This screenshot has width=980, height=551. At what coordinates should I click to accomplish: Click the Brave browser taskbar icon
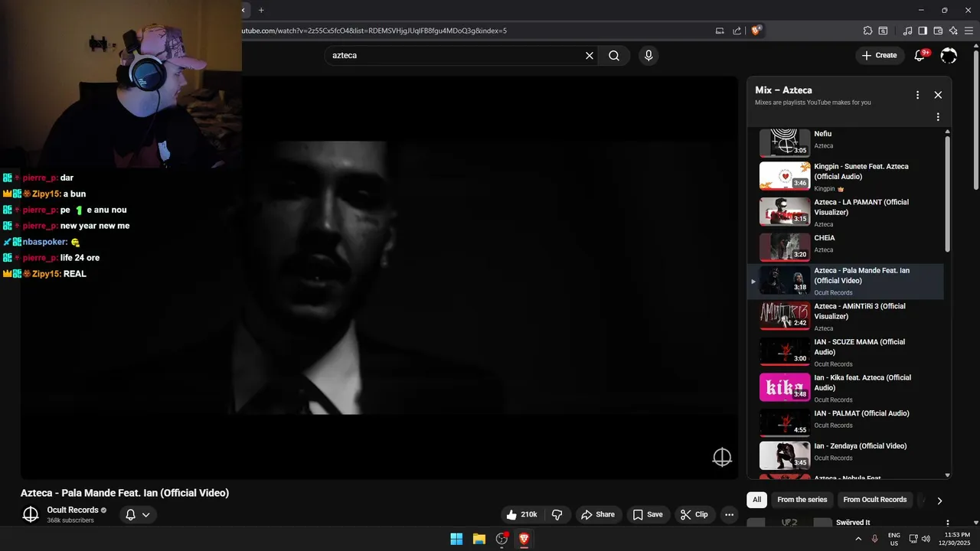pyautogui.click(x=524, y=539)
